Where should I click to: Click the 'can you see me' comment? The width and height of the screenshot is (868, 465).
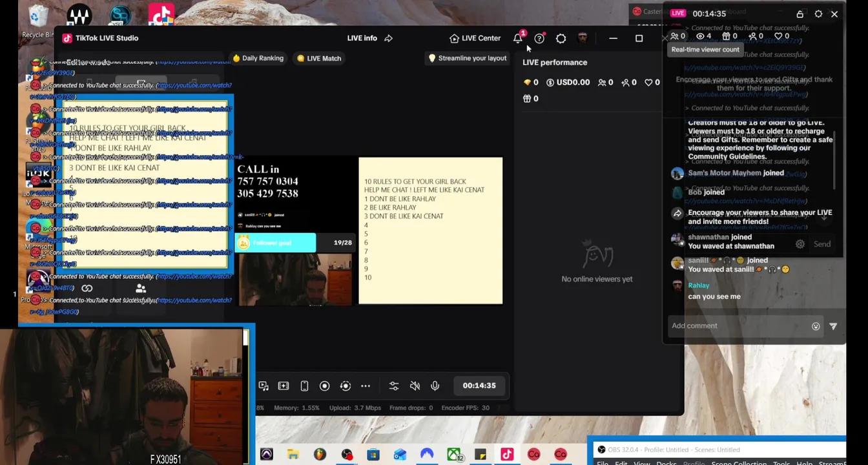(x=714, y=296)
